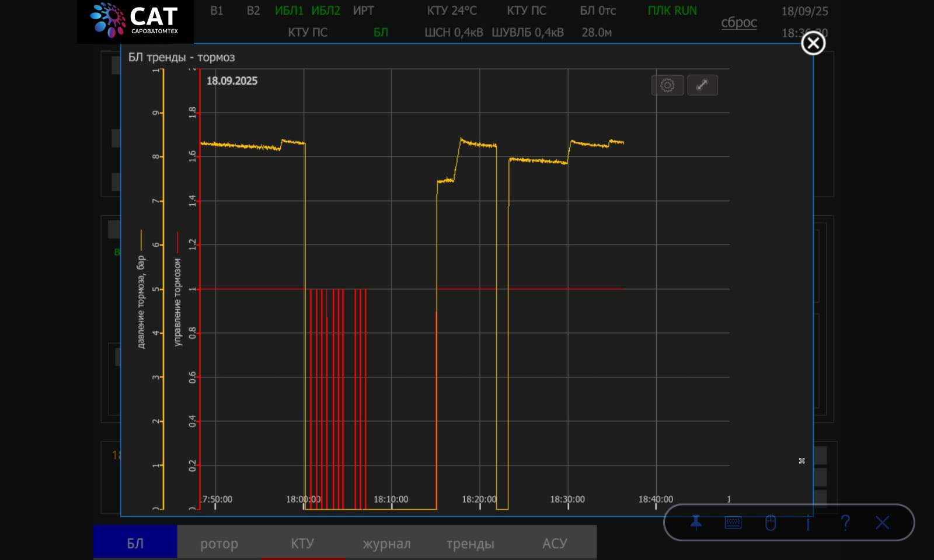Open help question mark icon
This screenshot has width=934, height=560.
(x=845, y=522)
